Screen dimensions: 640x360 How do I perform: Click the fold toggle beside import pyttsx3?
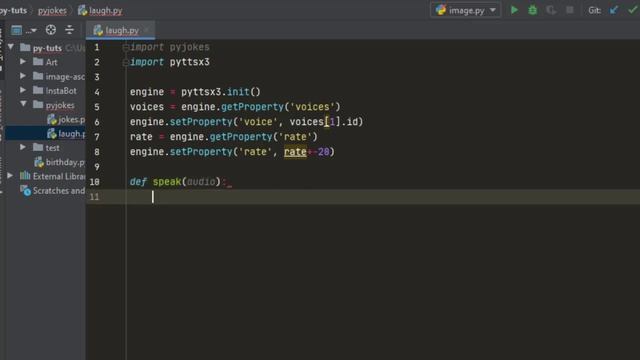pos(126,62)
